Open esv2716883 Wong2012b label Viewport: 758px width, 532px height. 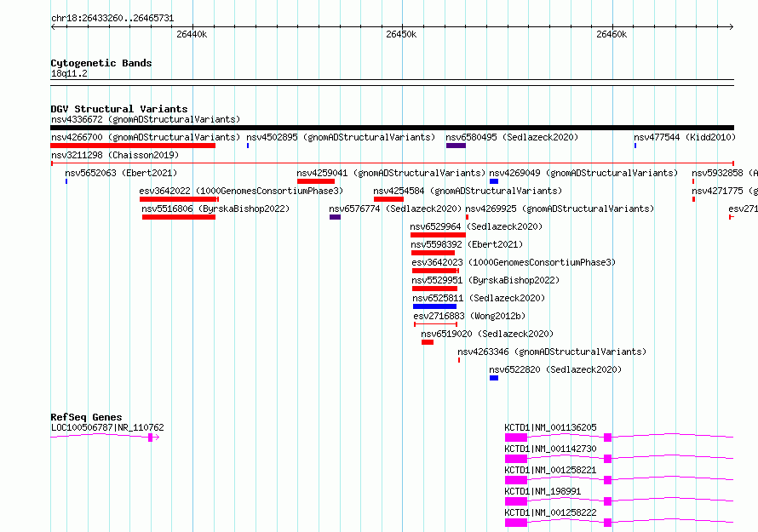[469, 316]
